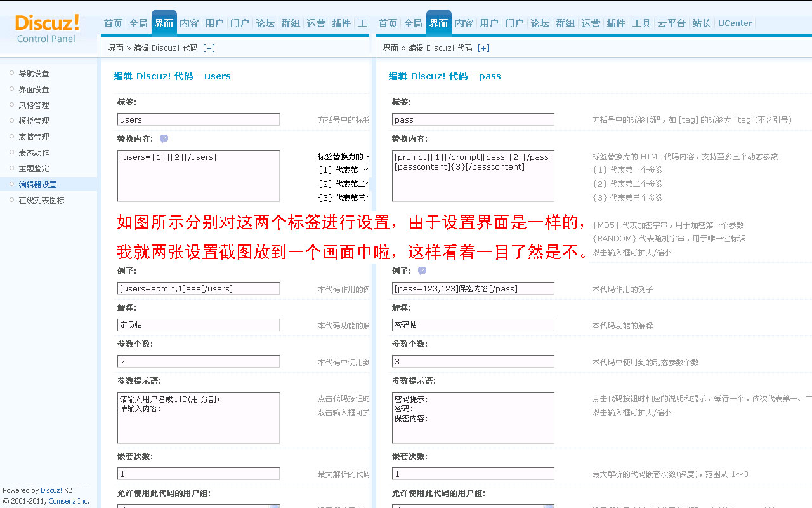Click 参数提示语 textarea with 密码提示
This screenshot has height=508, width=812.
(x=473, y=418)
